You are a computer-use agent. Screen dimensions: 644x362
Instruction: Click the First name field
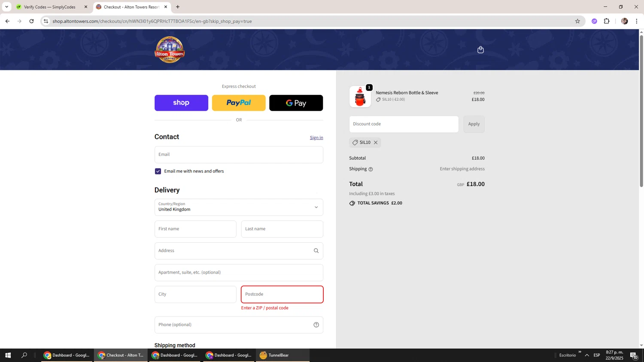click(195, 229)
